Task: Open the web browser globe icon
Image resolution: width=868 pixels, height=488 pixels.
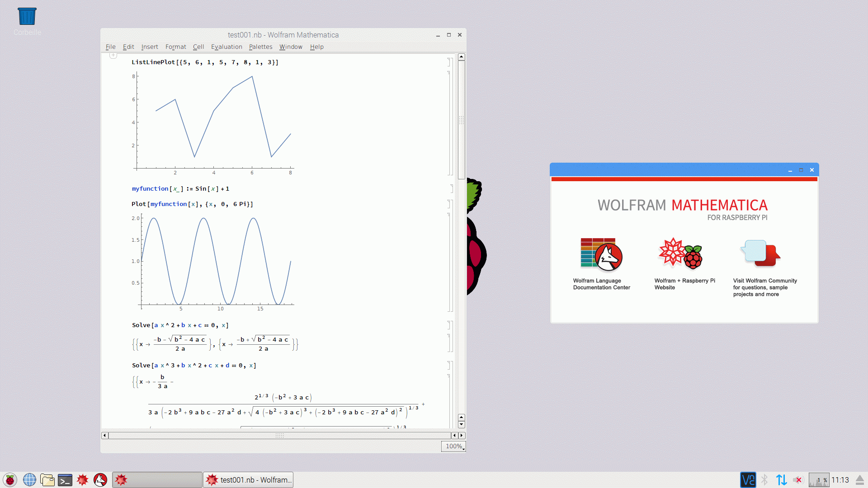Action: tap(29, 480)
